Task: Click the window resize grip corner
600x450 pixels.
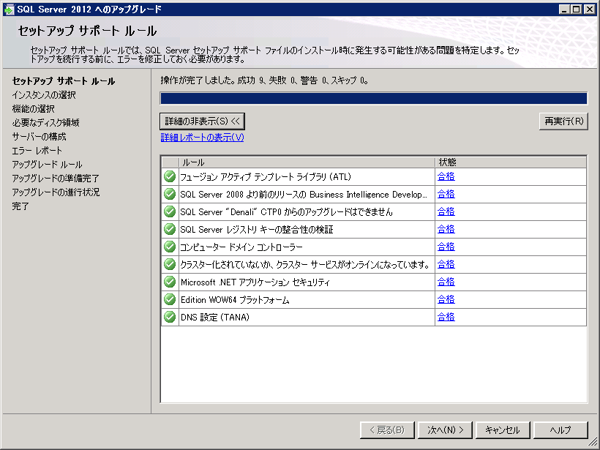Action: tap(593, 443)
